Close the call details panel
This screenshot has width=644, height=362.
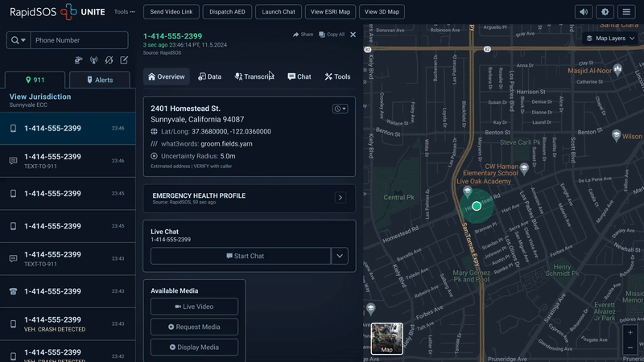pos(353,35)
